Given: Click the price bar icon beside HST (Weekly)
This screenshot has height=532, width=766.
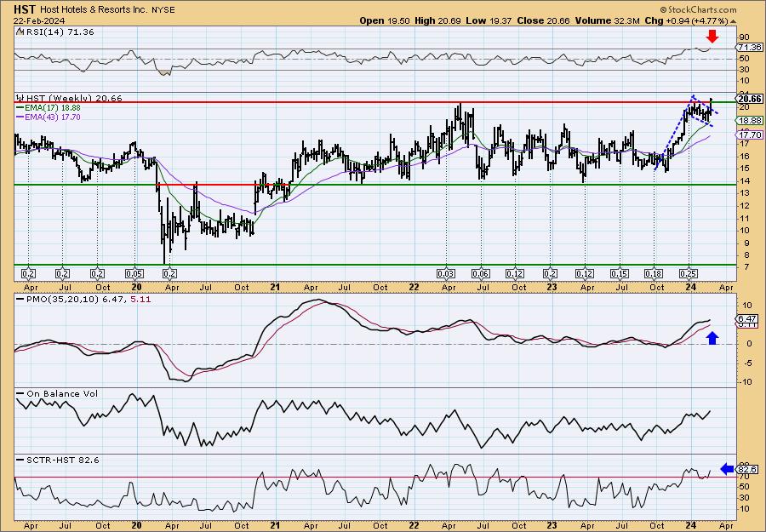Looking at the screenshot, I should (x=20, y=98).
